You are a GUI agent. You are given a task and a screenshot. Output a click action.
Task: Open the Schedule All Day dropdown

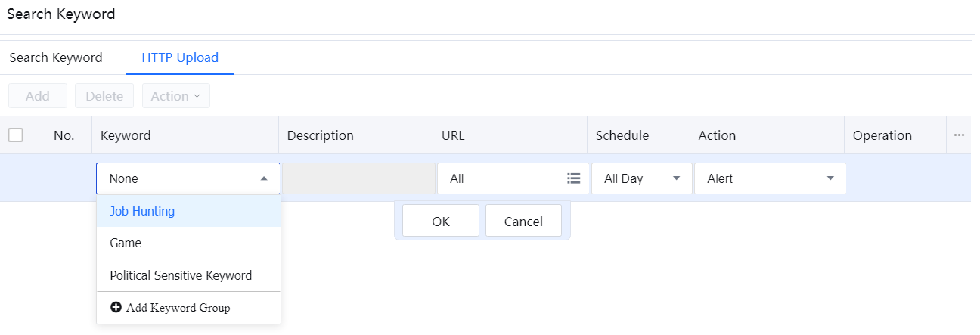pos(641,179)
